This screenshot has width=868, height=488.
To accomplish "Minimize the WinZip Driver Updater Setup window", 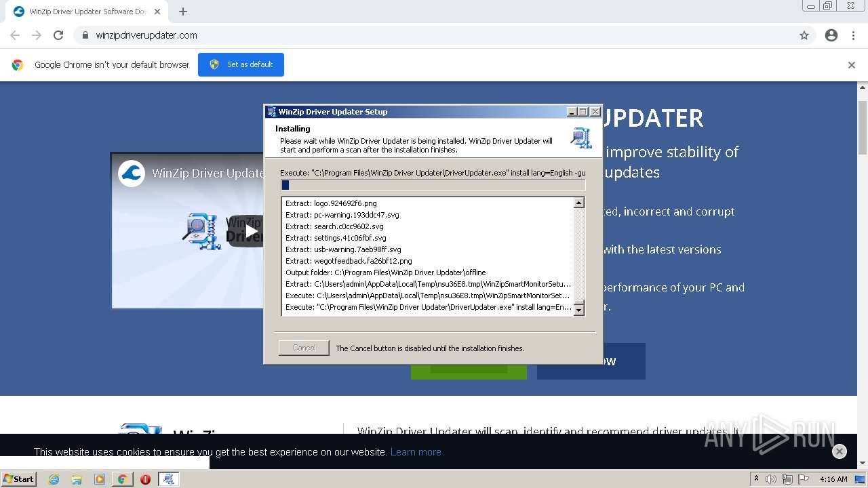I will pyautogui.click(x=572, y=112).
